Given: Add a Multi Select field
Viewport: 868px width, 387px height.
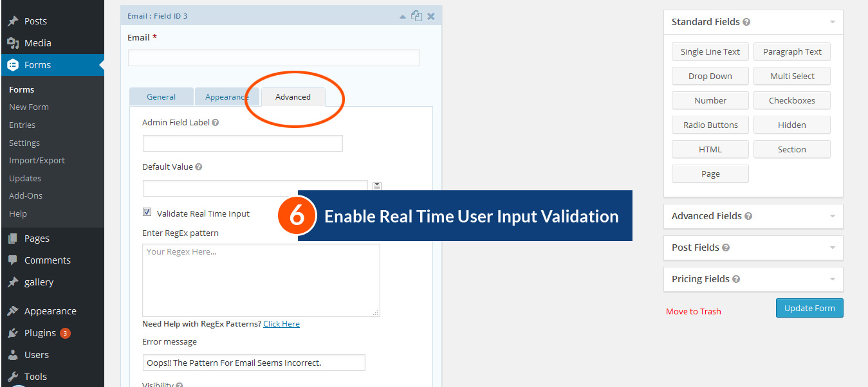Looking at the screenshot, I should click(792, 76).
